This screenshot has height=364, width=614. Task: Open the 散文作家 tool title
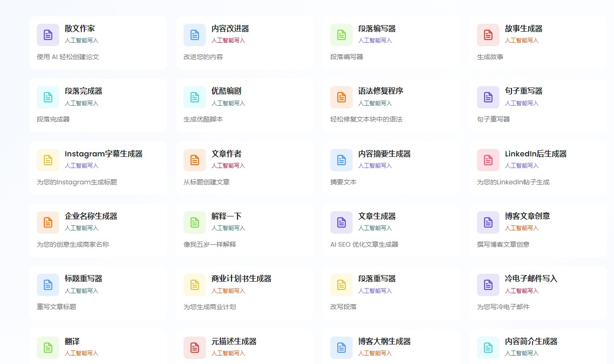(x=80, y=29)
